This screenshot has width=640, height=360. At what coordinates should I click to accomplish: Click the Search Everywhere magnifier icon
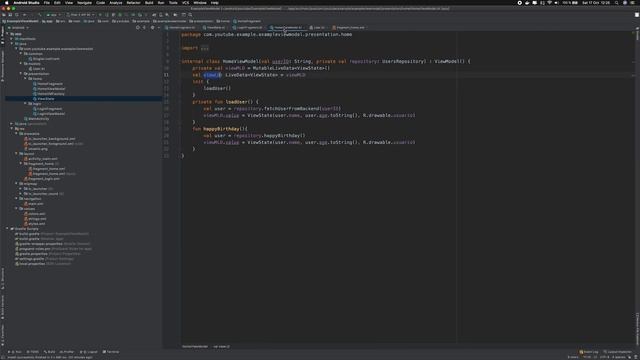point(190,15)
